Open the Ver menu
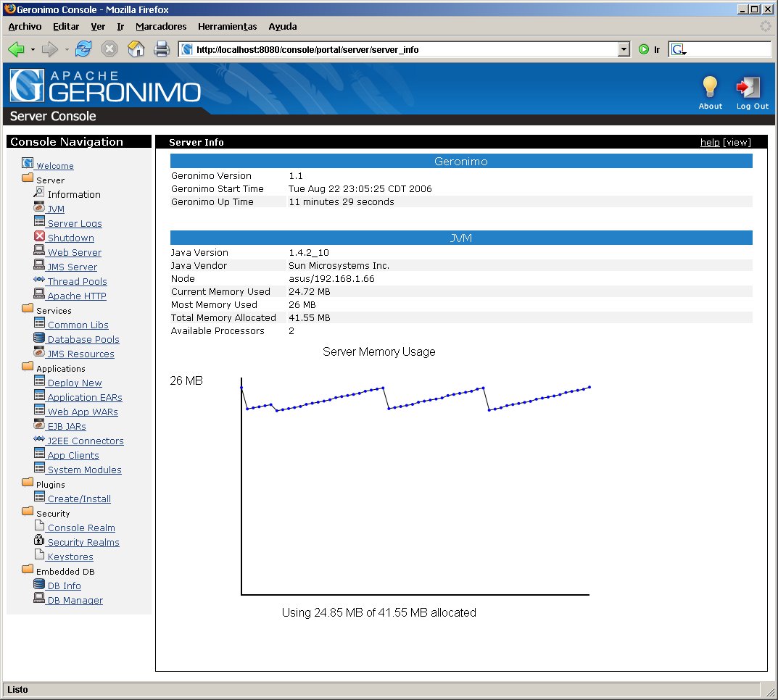The width and height of the screenshot is (778, 700). coord(98,27)
